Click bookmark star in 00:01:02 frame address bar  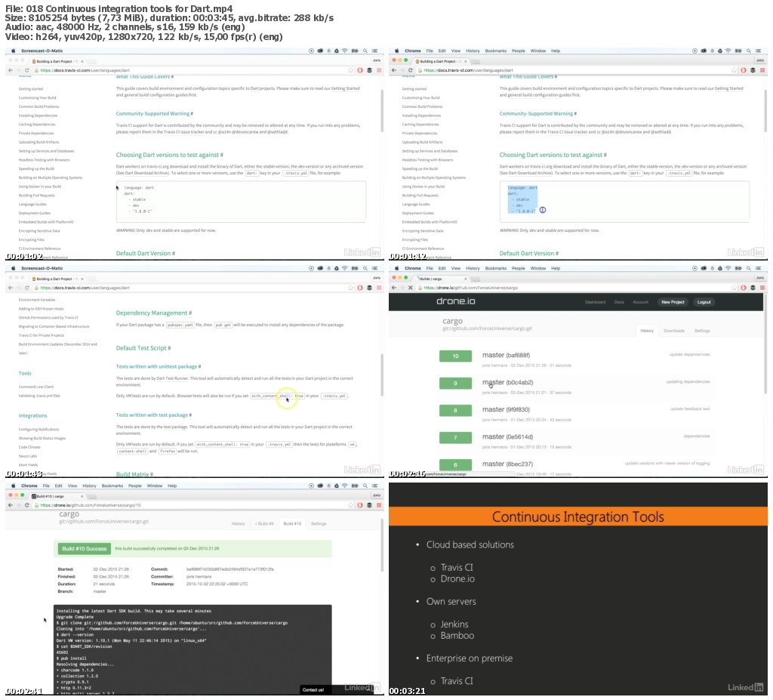coord(350,70)
